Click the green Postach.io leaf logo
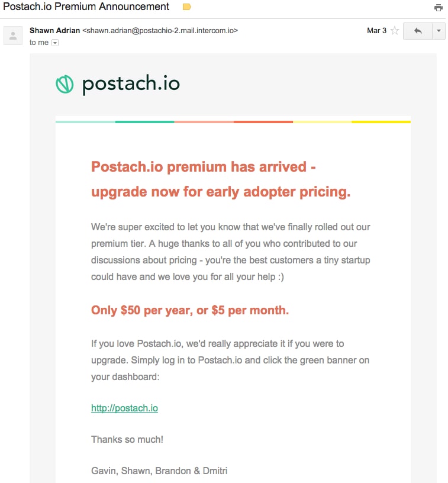Image resolution: width=448 pixels, height=483 pixels. [x=65, y=85]
